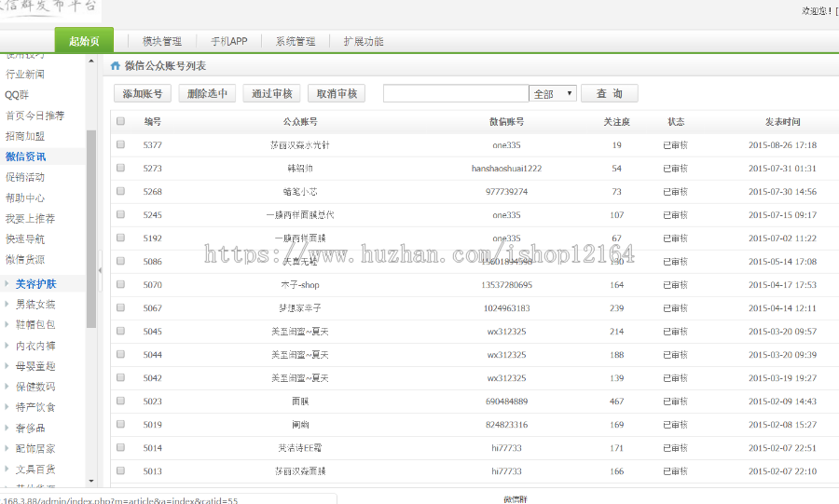Tick the checkbox of row 5023
Screen dimensions: 839x504
(x=121, y=401)
